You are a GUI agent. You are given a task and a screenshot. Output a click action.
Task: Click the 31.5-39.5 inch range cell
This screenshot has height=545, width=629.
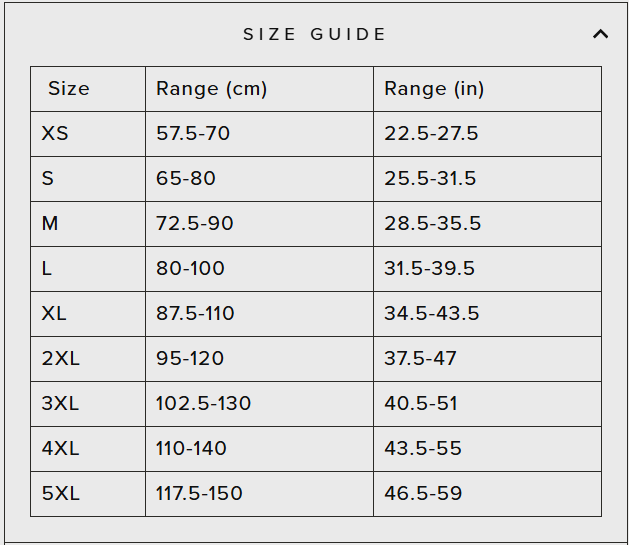429,269
